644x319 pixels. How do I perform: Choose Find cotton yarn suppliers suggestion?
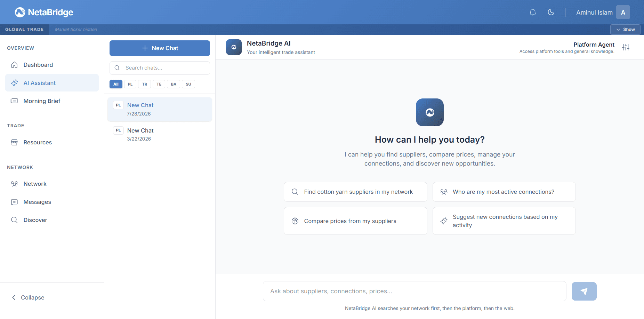click(x=355, y=192)
